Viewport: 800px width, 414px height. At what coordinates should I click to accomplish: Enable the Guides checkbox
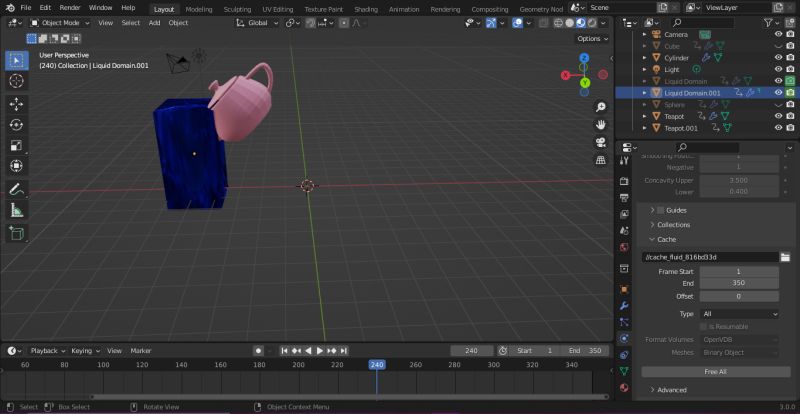pyautogui.click(x=660, y=210)
